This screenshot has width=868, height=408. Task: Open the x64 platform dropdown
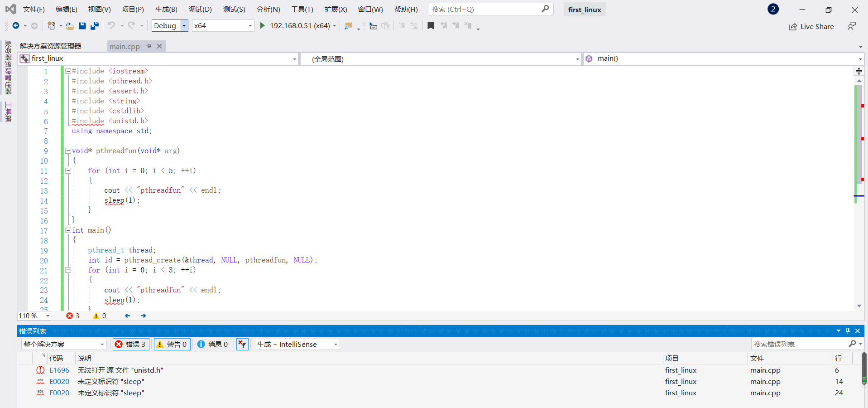pyautogui.click(x=250, y=26)
